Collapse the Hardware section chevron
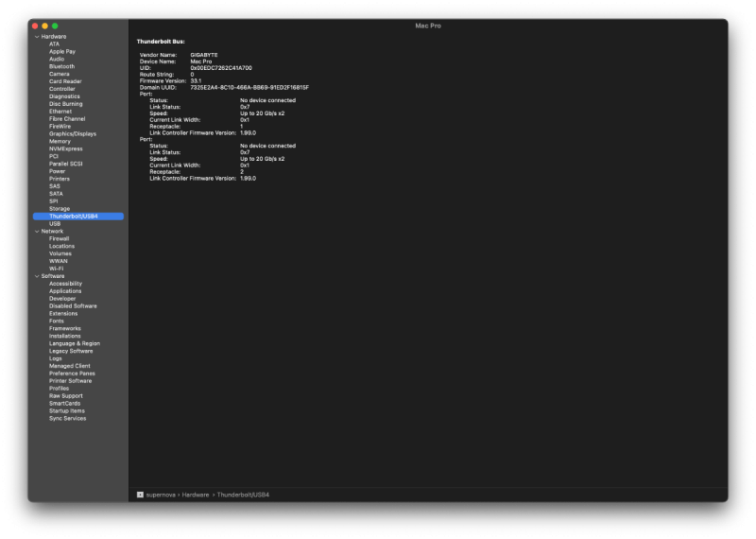 37,37
